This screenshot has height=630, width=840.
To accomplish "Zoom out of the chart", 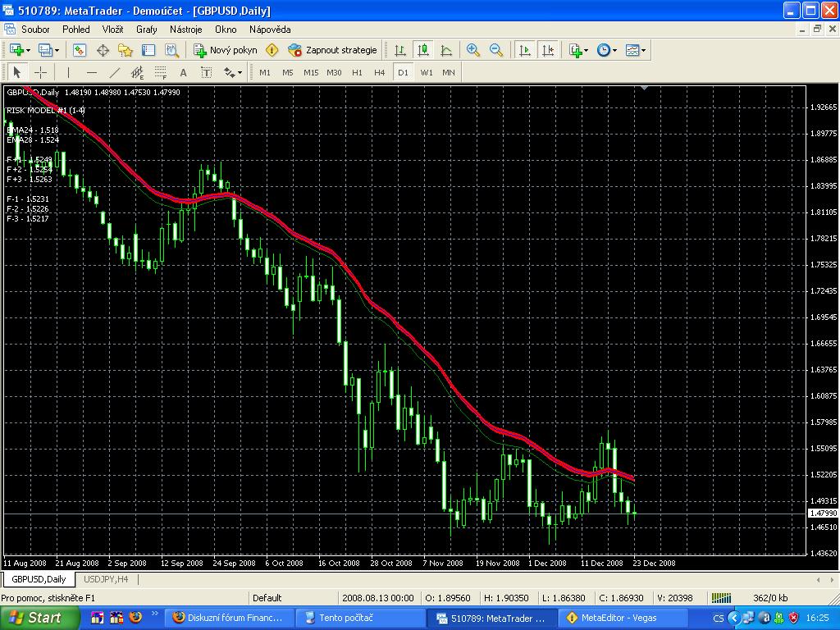I will (496, 50).
